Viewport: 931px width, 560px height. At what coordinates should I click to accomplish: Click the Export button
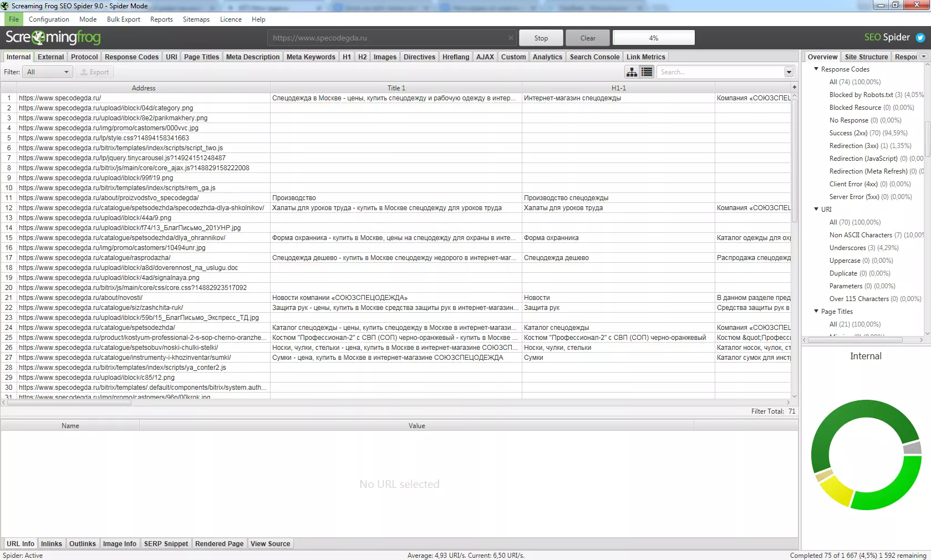pos(95,72)
